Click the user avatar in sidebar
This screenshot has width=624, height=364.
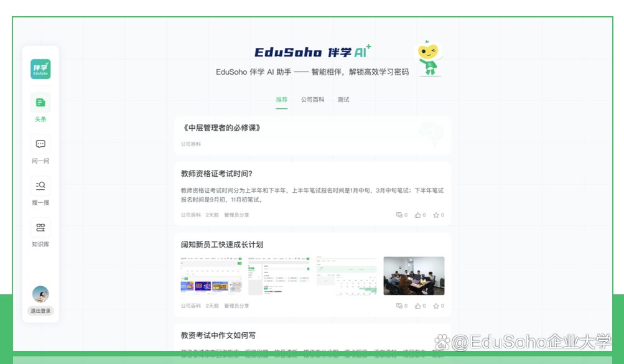(x=40, y=294)
